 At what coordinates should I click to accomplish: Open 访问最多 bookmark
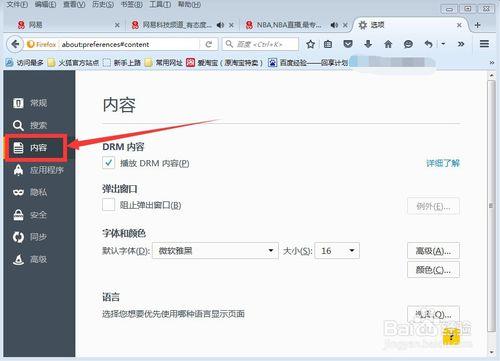[25, 62]
